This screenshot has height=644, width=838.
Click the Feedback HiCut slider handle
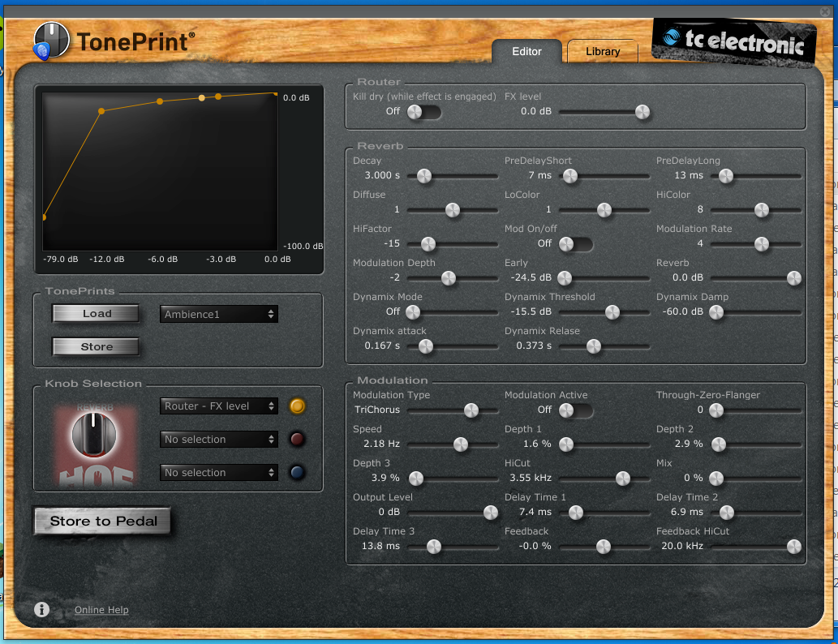(x=794, y=547)
